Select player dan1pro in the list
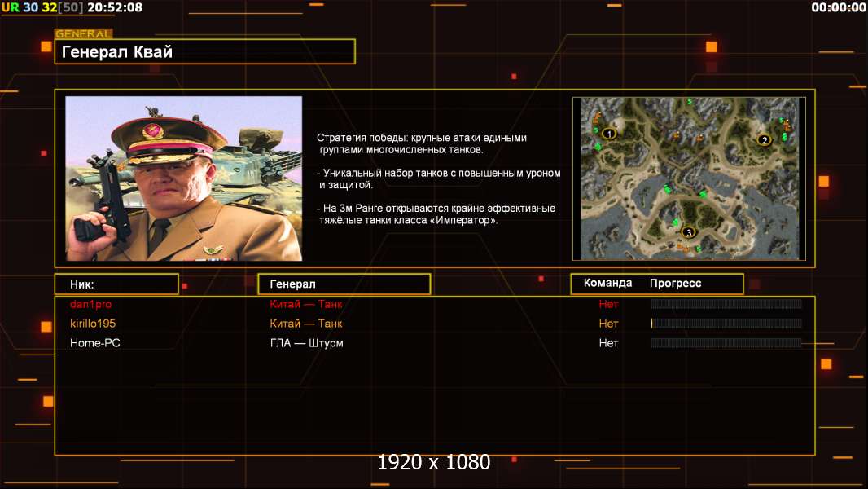Viewport: 868px width, 489px height. 90,304
